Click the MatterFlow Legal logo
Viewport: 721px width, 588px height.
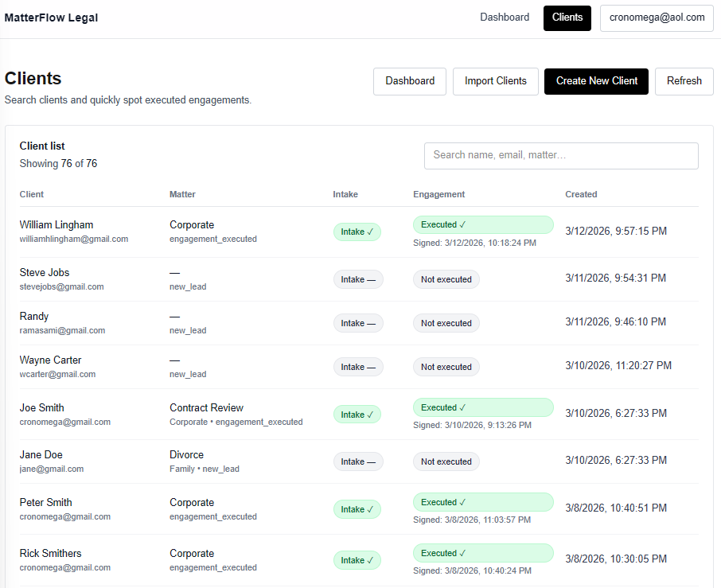(x=51, y=17)
